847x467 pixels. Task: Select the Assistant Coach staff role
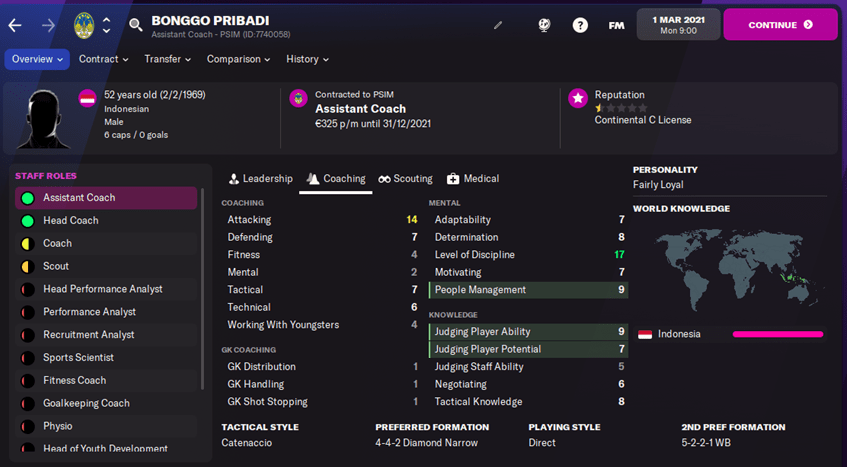pos(107,198)
